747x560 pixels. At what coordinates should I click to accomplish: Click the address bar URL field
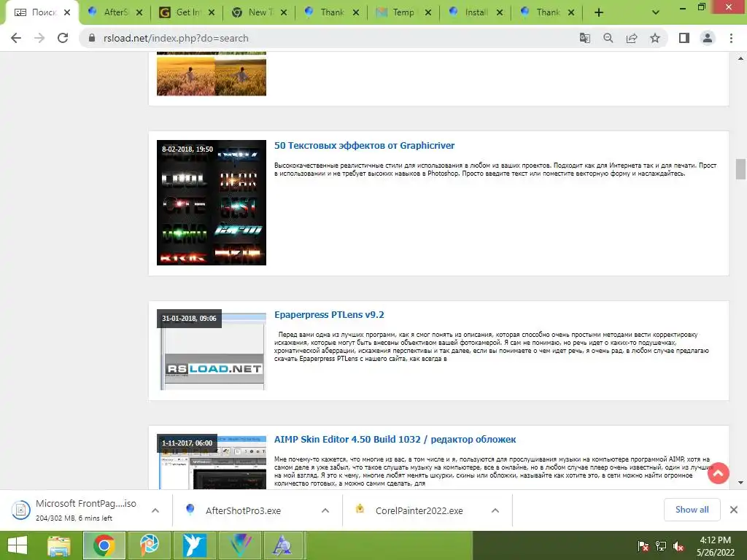(329, 38)
